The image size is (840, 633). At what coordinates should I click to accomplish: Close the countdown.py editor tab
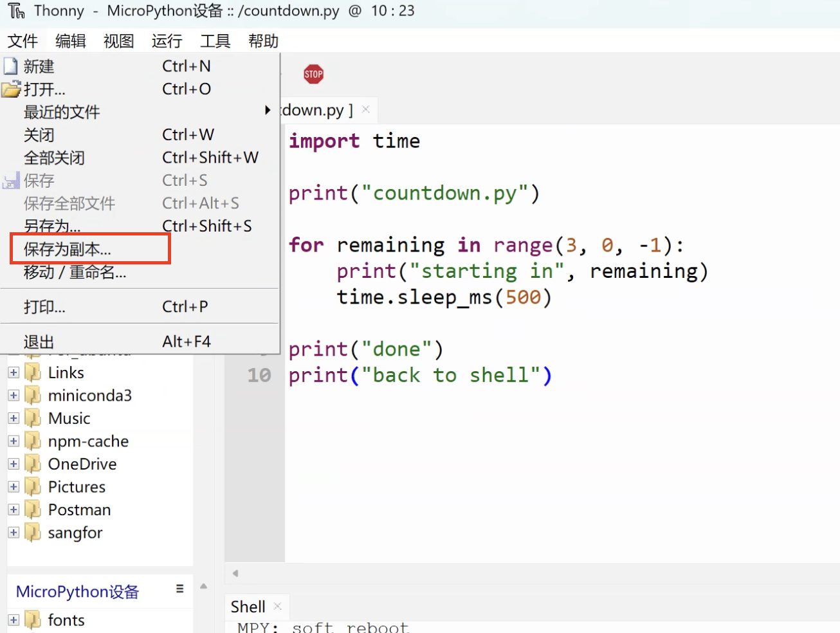coord(366,109)
